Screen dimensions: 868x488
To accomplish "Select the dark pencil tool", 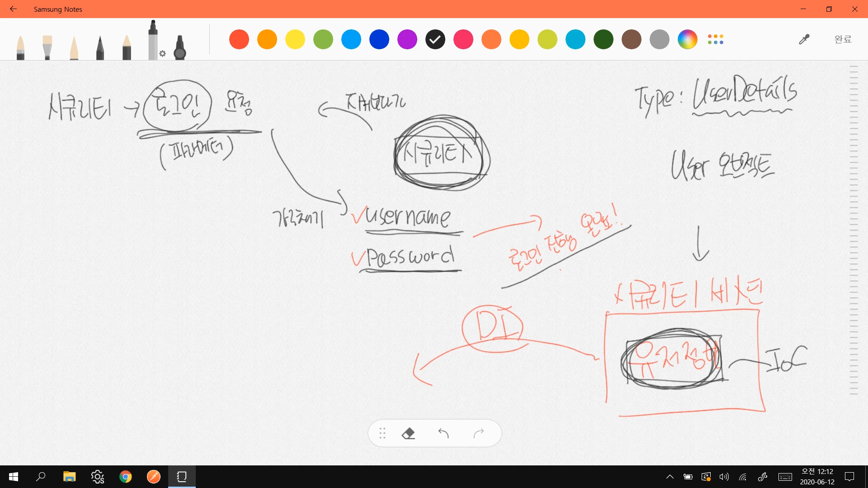I will click(x=100, y=48).
